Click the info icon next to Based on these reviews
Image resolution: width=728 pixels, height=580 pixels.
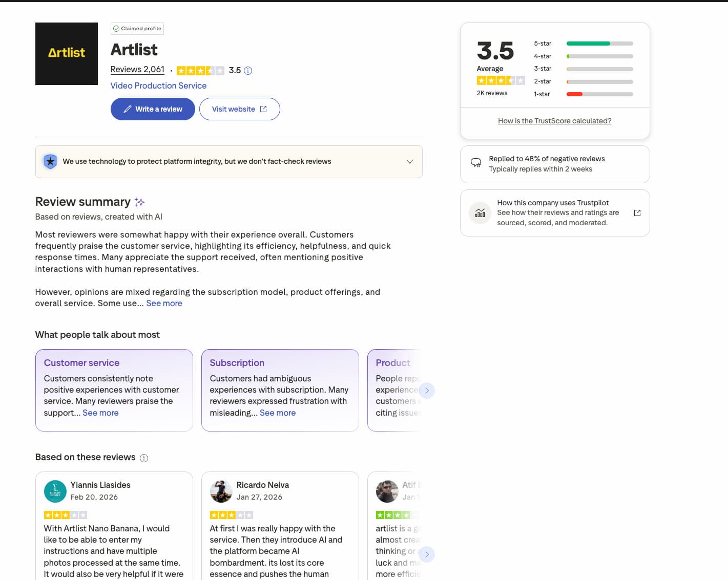pos(144,458)
